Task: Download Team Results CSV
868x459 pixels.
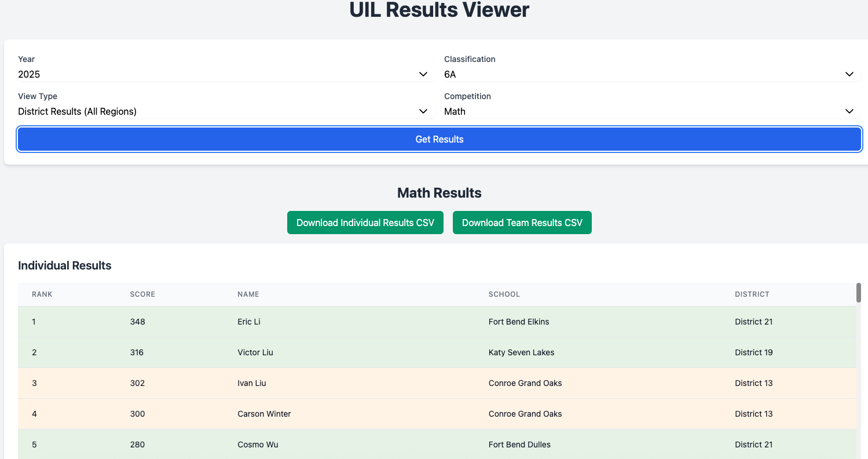Action: pyautogui.click(x=522, y=223)
